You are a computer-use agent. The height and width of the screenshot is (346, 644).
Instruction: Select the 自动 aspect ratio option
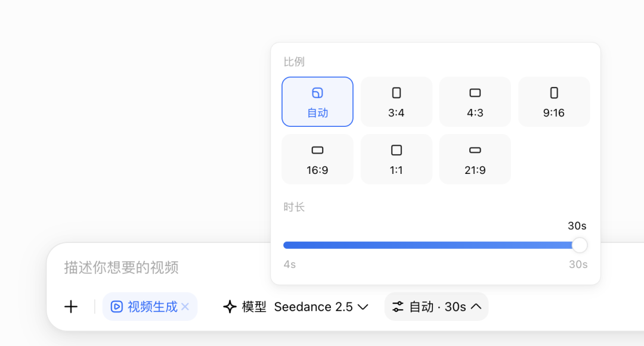317,102
